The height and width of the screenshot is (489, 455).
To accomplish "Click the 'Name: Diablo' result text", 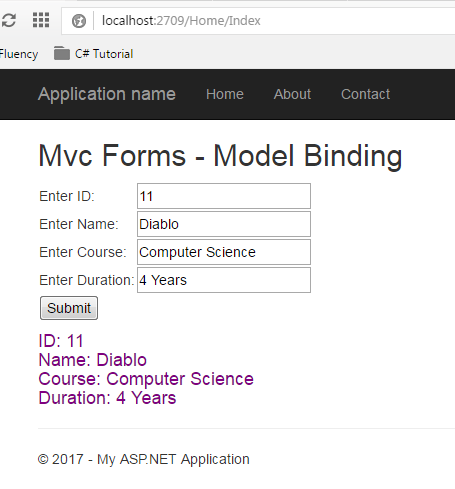I will pos(93,360).
